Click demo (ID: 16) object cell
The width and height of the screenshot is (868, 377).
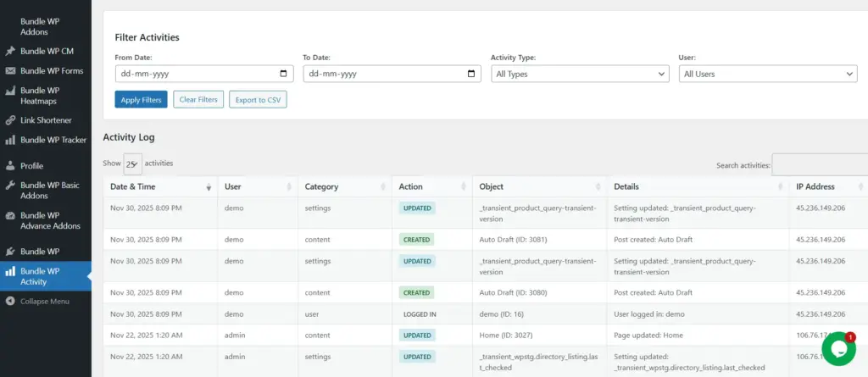click(540, 314)
